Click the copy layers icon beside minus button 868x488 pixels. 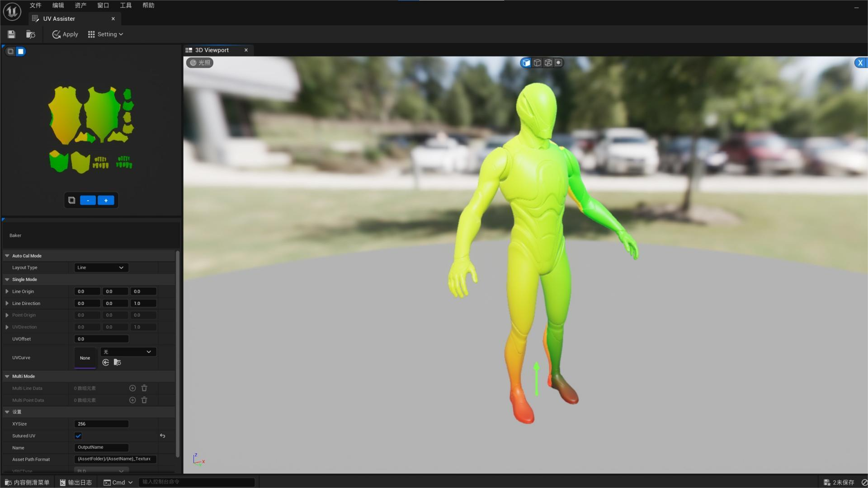[71, 200]
